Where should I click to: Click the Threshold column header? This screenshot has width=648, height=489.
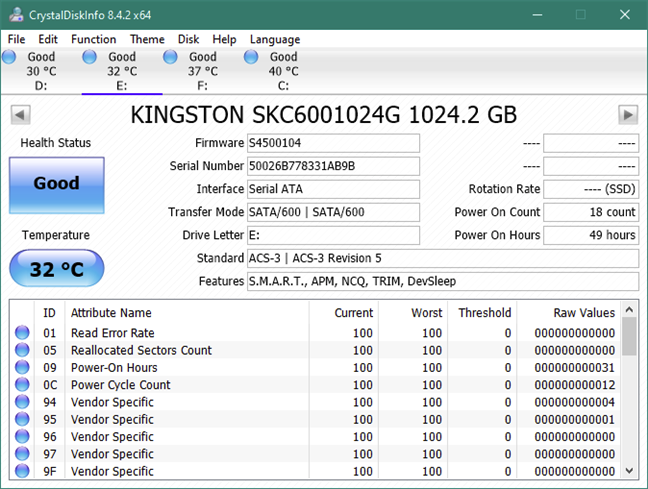(x=482, y=313)
